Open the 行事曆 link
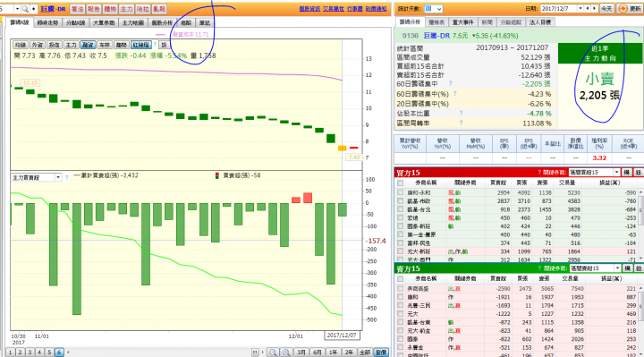This screenshot has height=357, width=644. tap(354, 9)
